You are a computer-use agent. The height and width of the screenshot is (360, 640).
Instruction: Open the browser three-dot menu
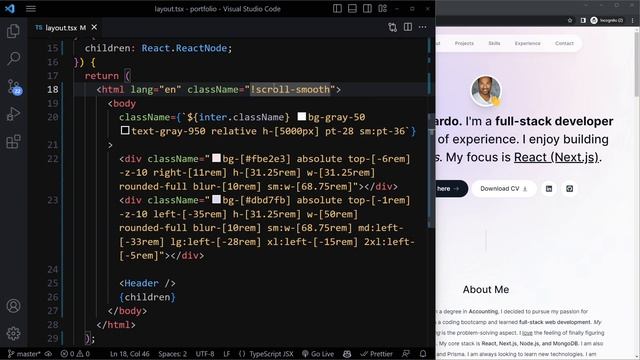tap(632, 20)
